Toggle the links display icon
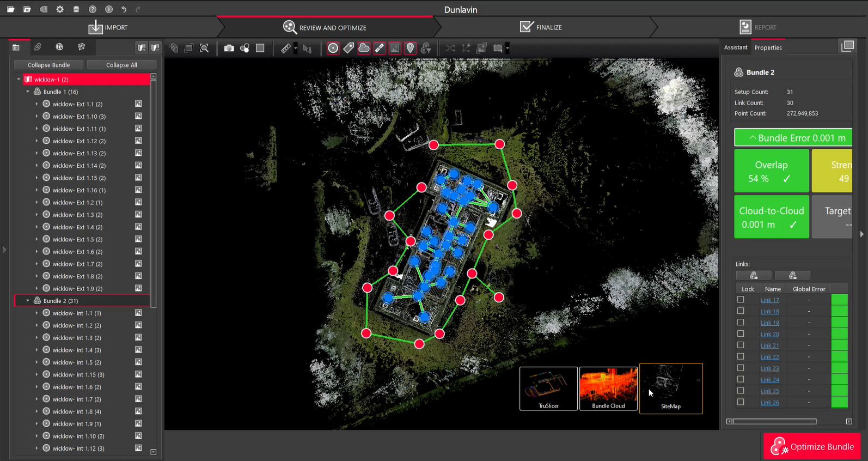Viewport: 868px width, 461px height. coord(380,48)
